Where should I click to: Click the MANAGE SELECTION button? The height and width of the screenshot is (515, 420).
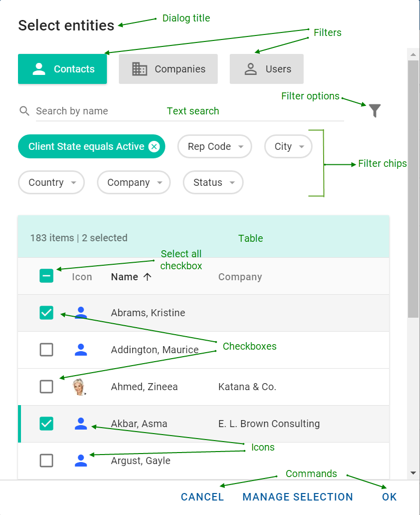point(298,497)
